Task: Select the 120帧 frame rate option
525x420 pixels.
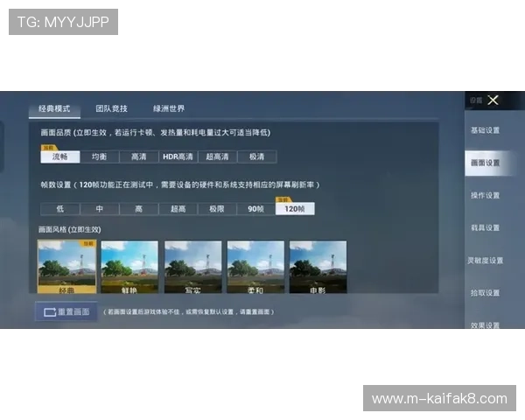Action: [x=295, y=209]
